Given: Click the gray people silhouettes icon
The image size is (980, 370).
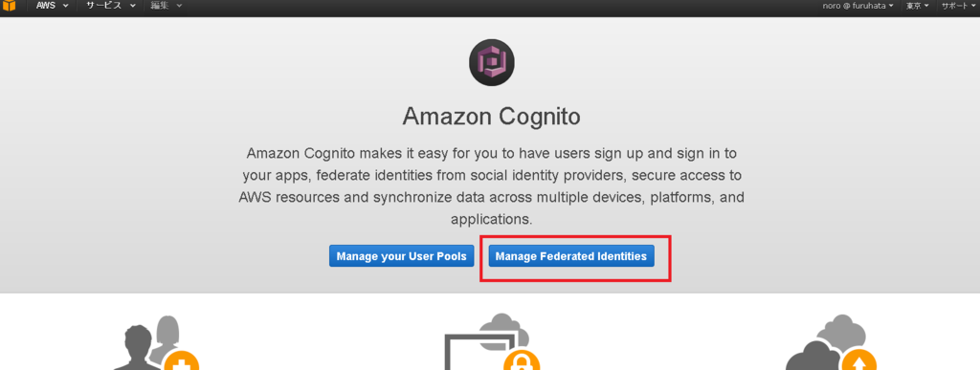Looking at the screenshot, I should point(154,343).
